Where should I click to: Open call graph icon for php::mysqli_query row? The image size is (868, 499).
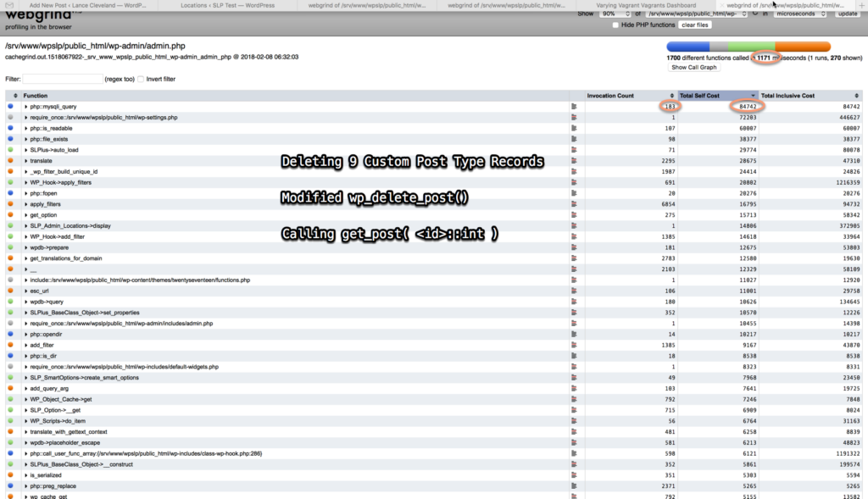574,107
